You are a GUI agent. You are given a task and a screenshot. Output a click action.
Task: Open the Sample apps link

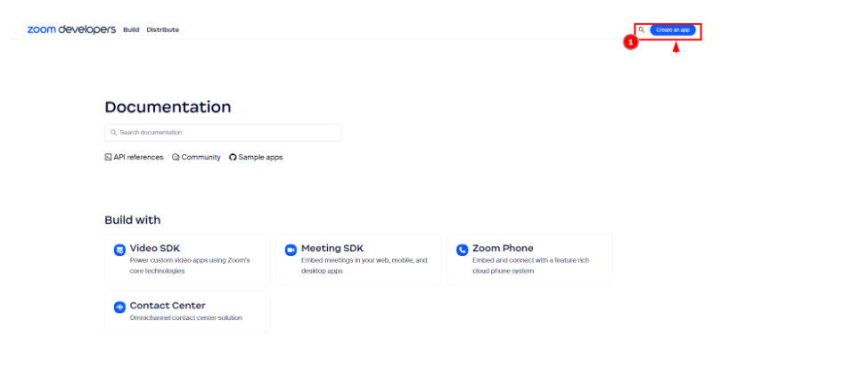tap(260, 157)
